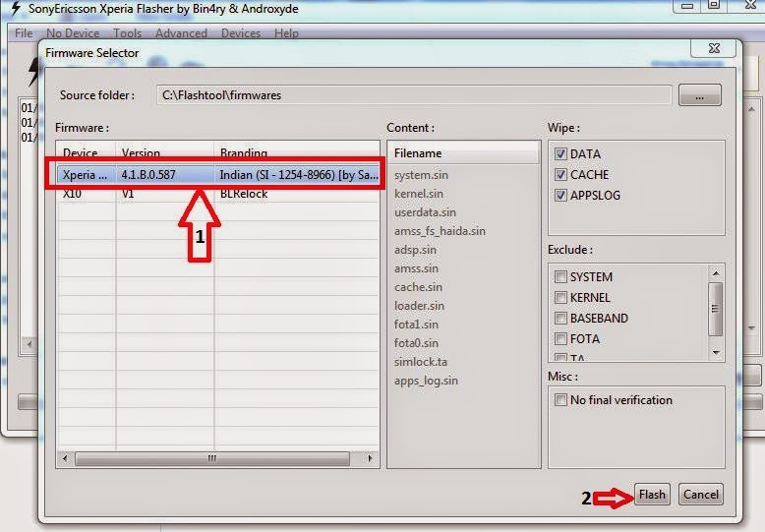
Task: Tick the FOTA exclude checkbox
Action: tap(560, 338)
